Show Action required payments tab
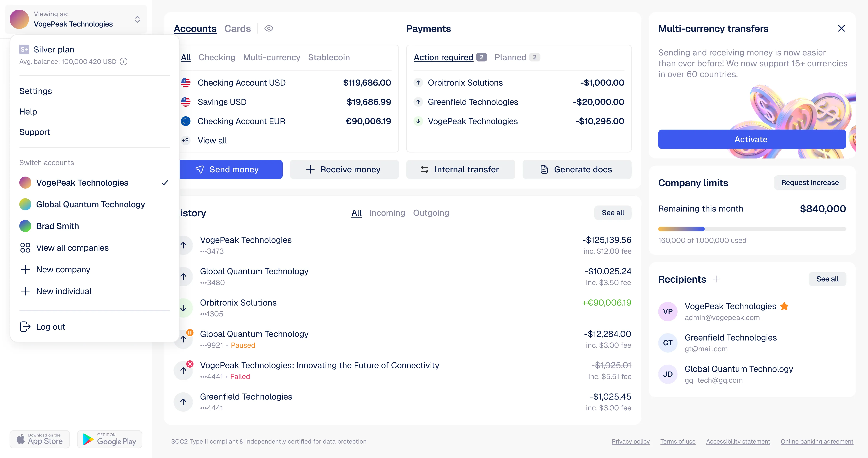This screenshot has height=458, width=868. coord(450,58)
